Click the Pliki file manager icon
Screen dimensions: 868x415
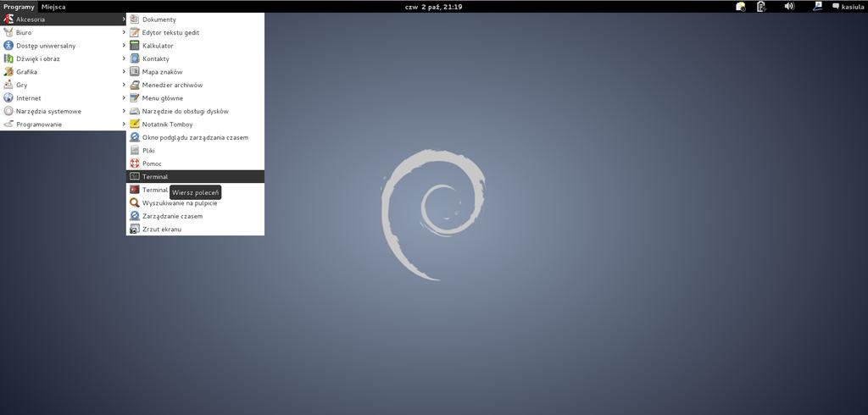[x=135, y=151]
